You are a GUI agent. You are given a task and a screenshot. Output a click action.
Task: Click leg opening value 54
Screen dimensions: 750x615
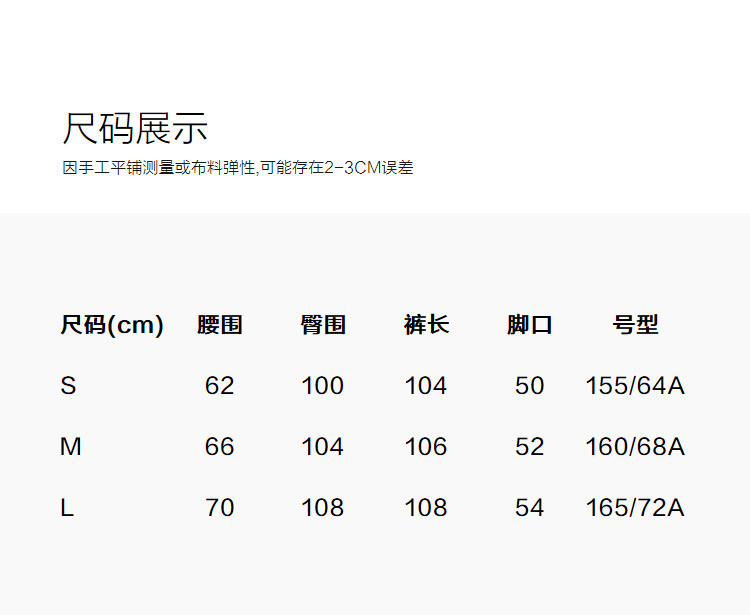tap(529, 508)
